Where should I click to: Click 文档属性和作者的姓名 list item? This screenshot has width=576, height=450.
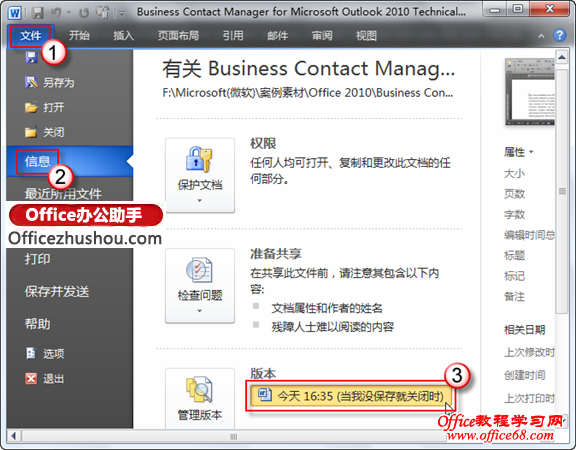327,308
